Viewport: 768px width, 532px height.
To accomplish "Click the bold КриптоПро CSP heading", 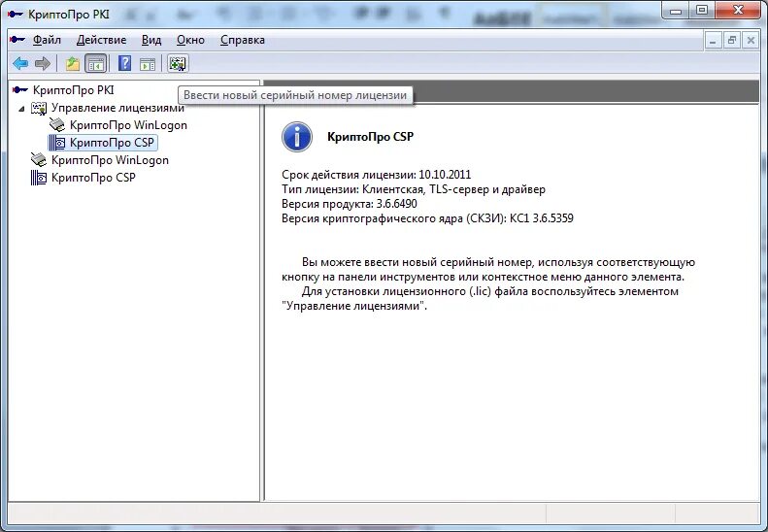I will (x=370, y=137).
